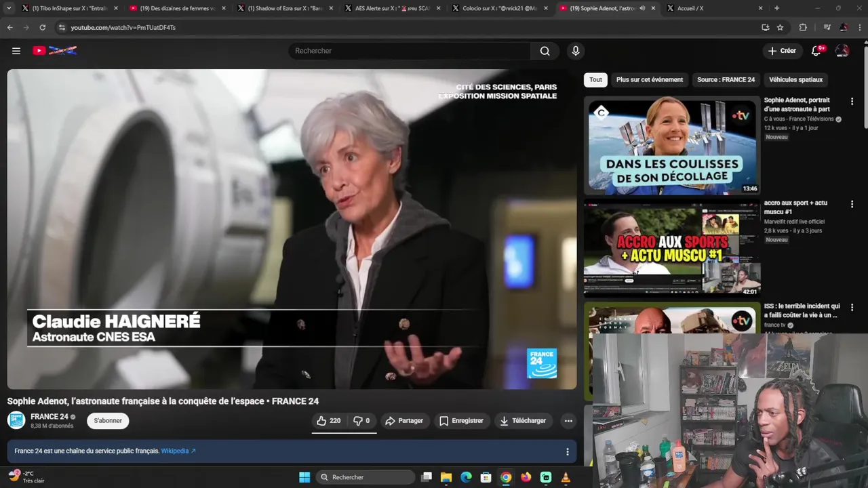The image size is (868, 488).
Task: Open options for accro aux sport video
Action: point(852,204)
